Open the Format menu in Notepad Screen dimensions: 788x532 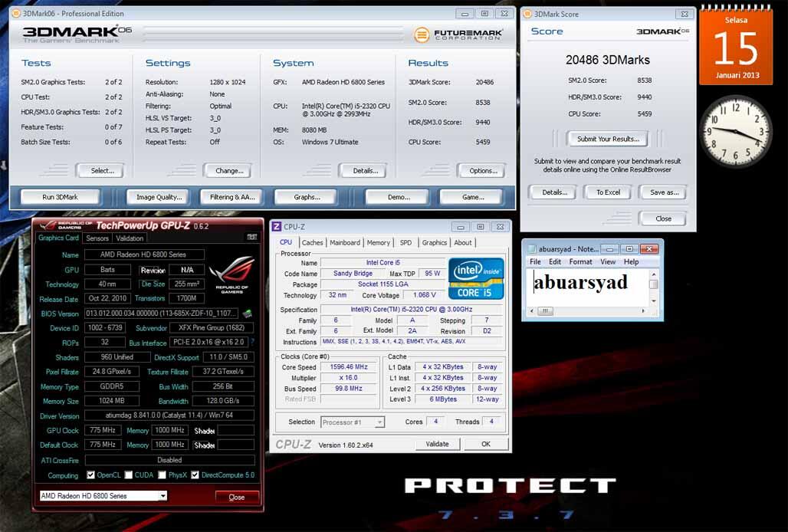click(x=580, y=261)
